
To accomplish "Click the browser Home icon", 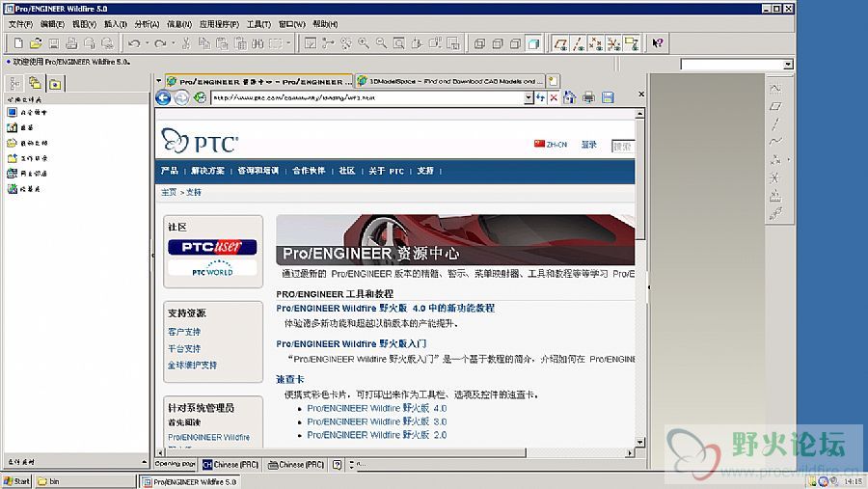I will 570,97.
